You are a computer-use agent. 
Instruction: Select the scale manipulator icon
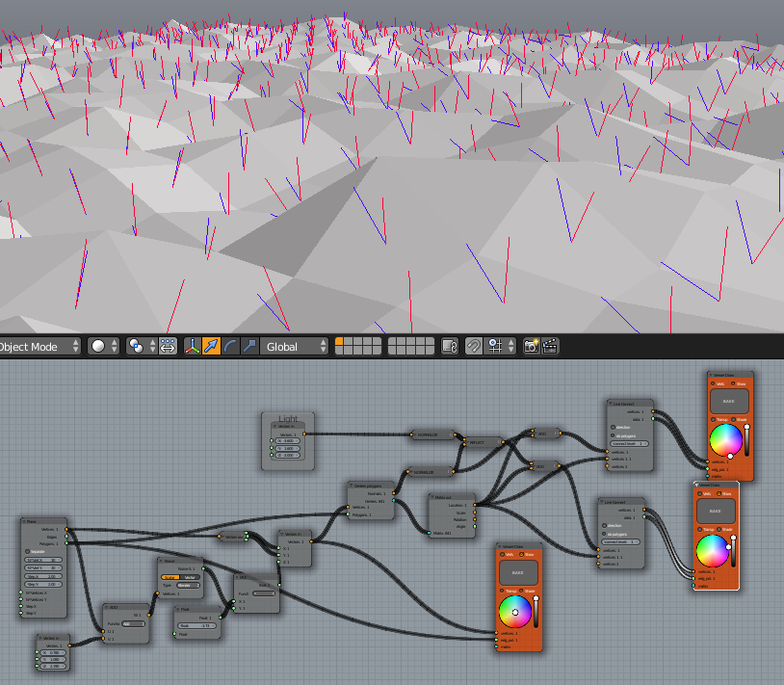coord(249,347)
